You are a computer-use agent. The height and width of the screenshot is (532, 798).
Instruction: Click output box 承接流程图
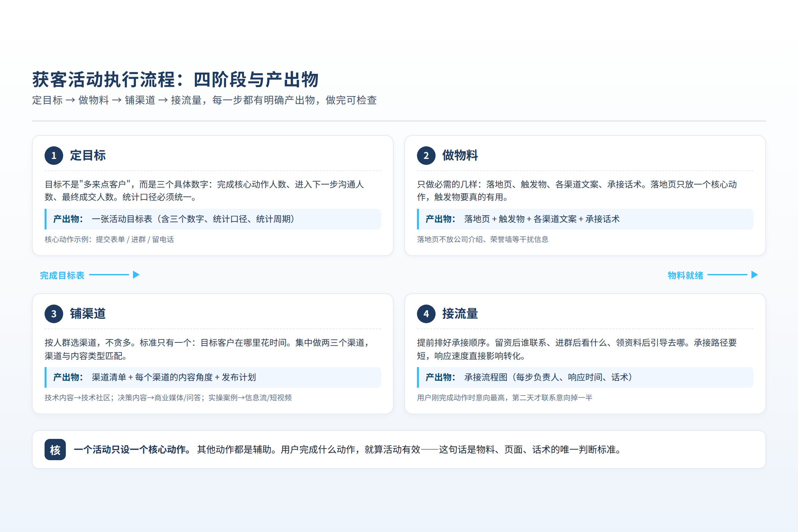click(585, 377)
